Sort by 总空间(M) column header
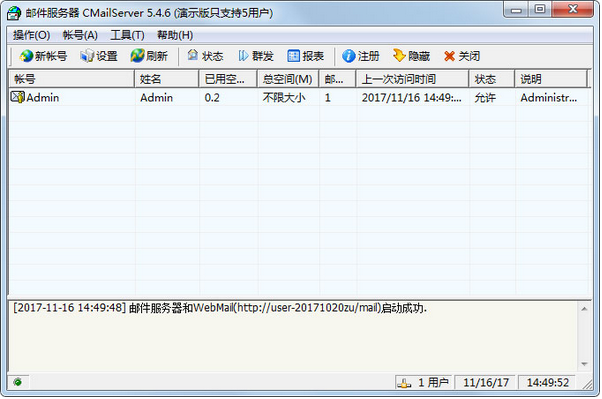Viewport: 602px width, 399px height. pyautogui.click(x=288, y=79)
